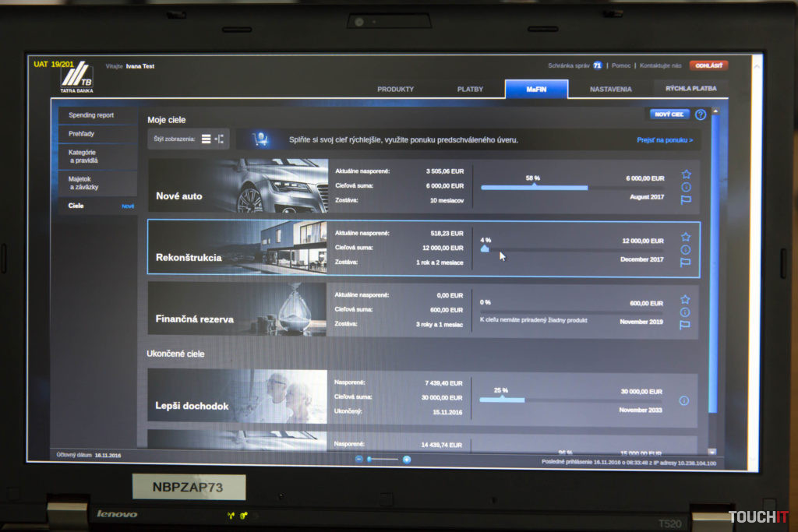
Task: Switch to timeline view display style
Action: [219, 139]
